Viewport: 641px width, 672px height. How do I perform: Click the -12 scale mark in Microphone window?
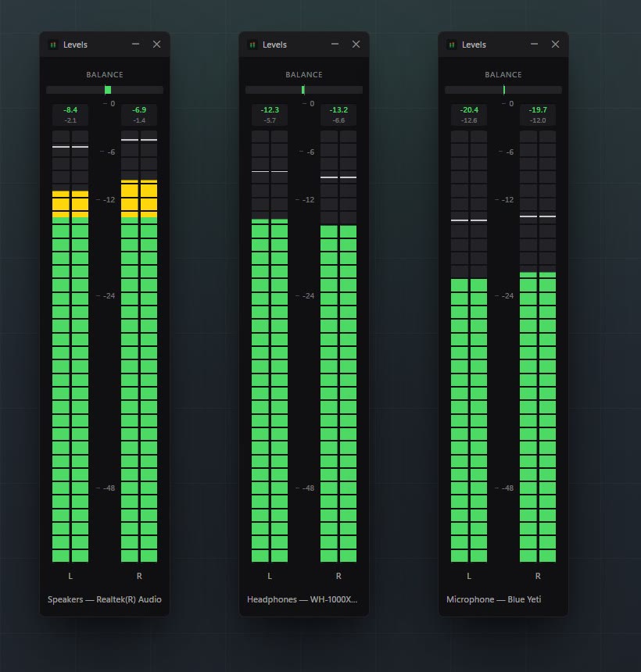(x=507, y=200)
